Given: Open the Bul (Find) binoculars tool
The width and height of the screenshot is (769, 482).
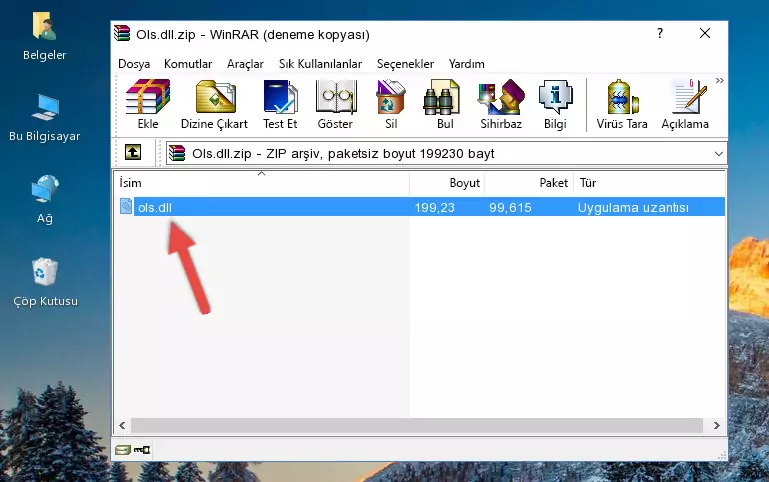Looking at the screenshot, I should tap(444, 104).
